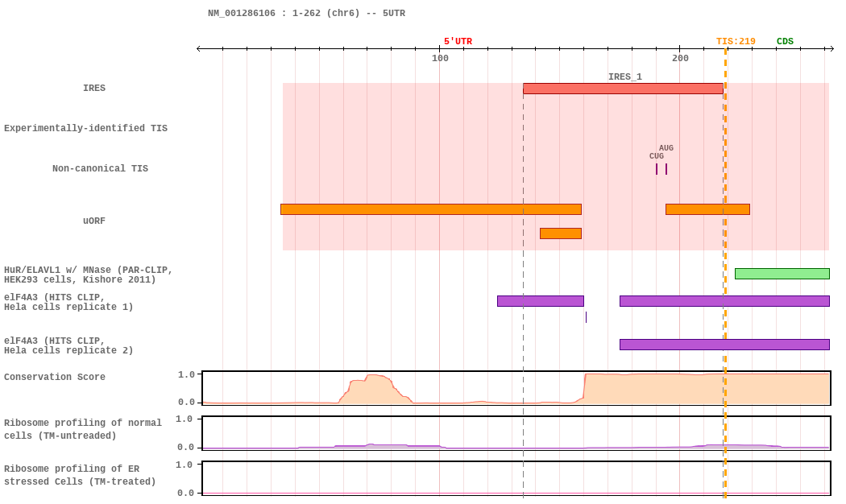
Task: Click the small uORF bar on second row
Action: [560, 233]
